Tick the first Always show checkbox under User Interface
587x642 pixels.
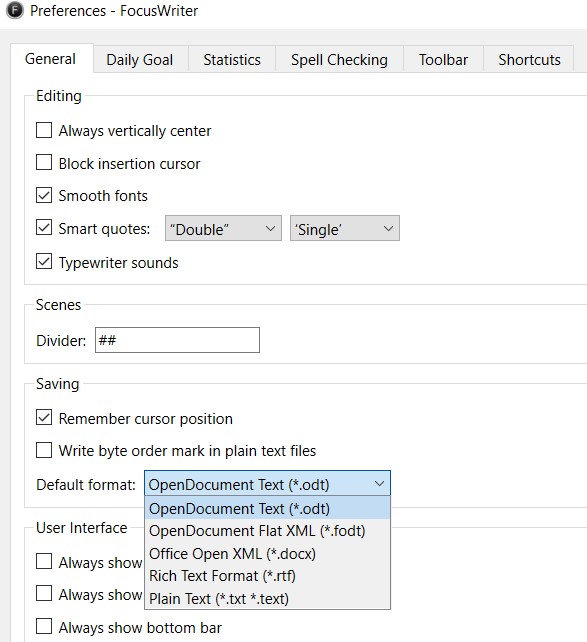(44, 561)
